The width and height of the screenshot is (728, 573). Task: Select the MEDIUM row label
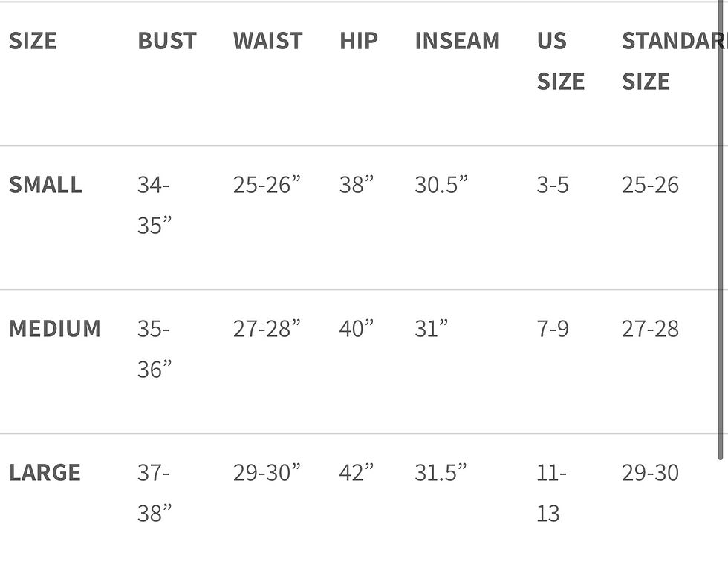coord(55,329)
